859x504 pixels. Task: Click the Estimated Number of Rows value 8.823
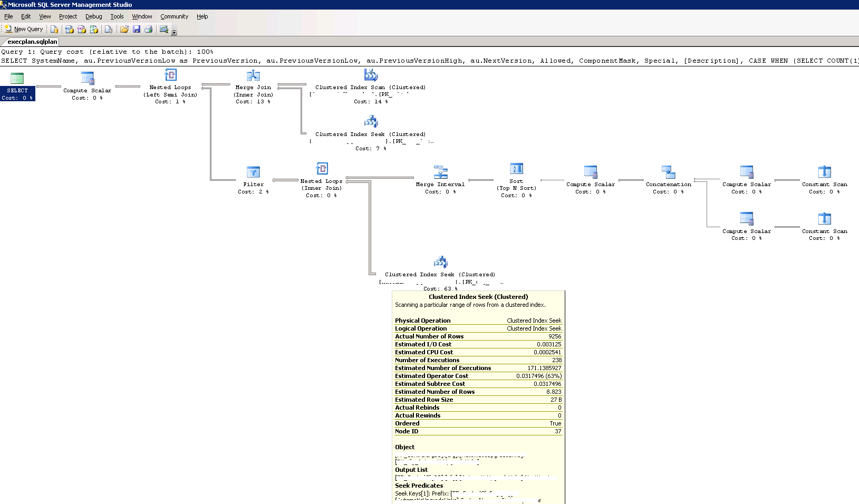554,392
